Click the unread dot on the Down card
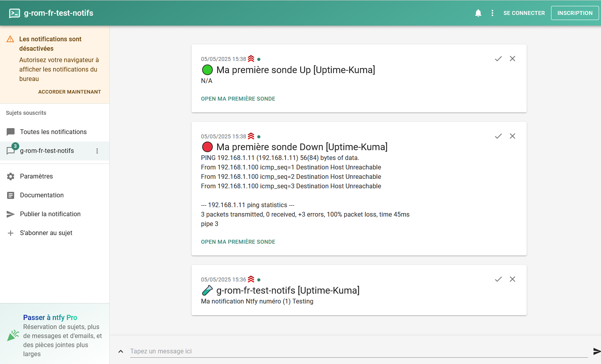 pos(259,137)
